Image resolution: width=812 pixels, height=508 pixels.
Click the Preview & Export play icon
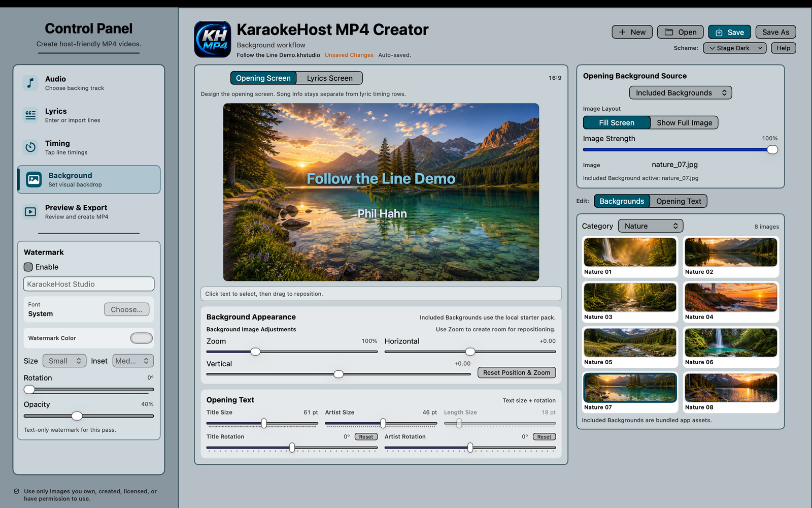(x=30, y=212)
